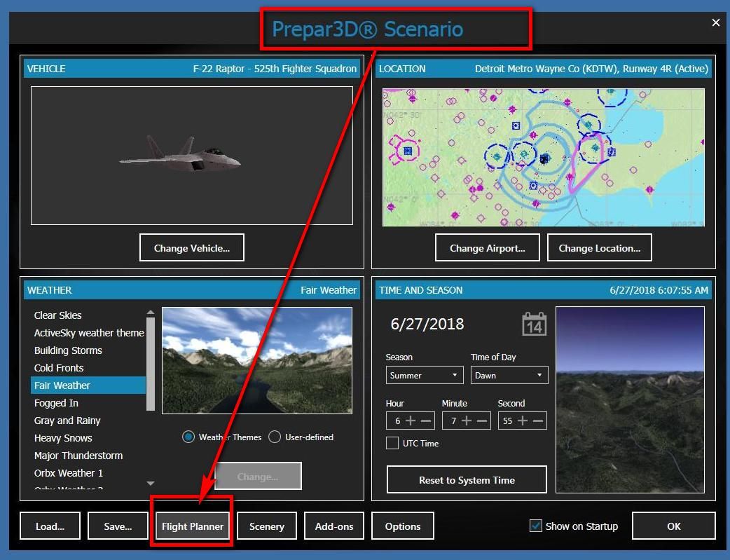Decrease the Minute value with minus

tap(482, 421)
